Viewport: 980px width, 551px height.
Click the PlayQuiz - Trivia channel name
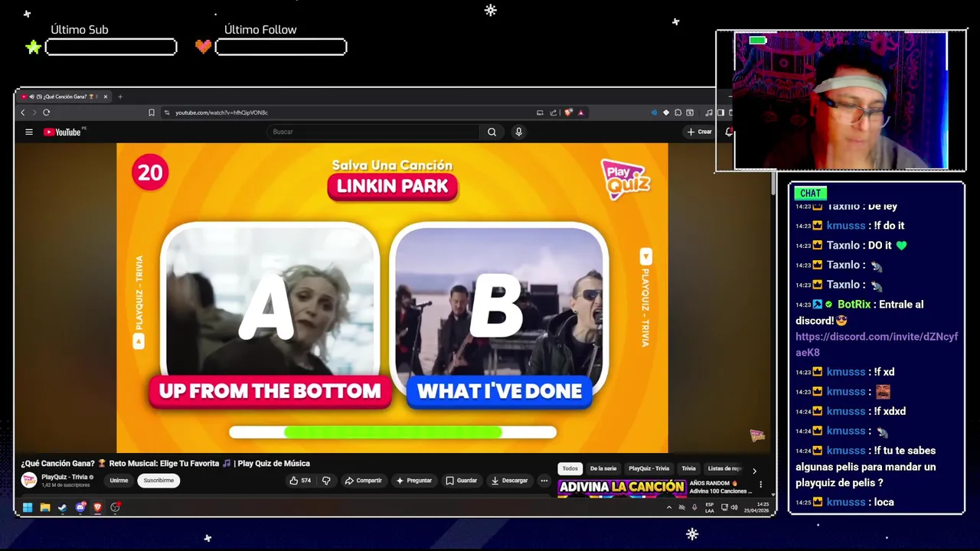64,477
